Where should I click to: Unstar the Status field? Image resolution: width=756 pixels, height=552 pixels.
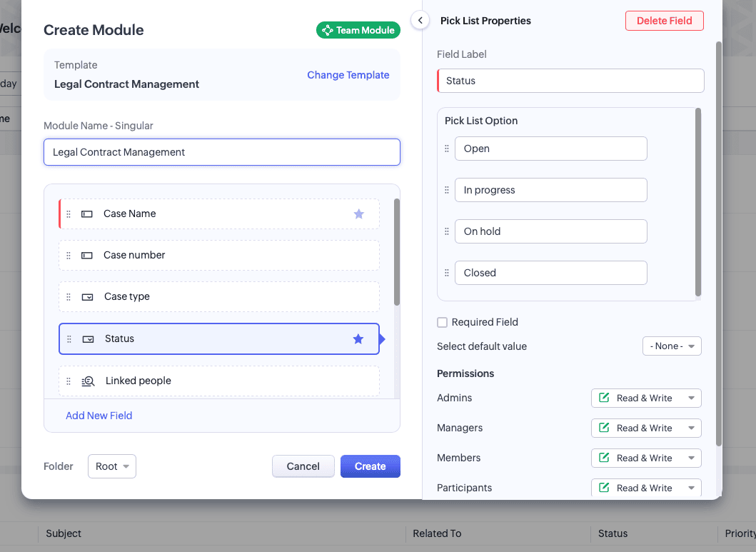(x=358, y=339)
